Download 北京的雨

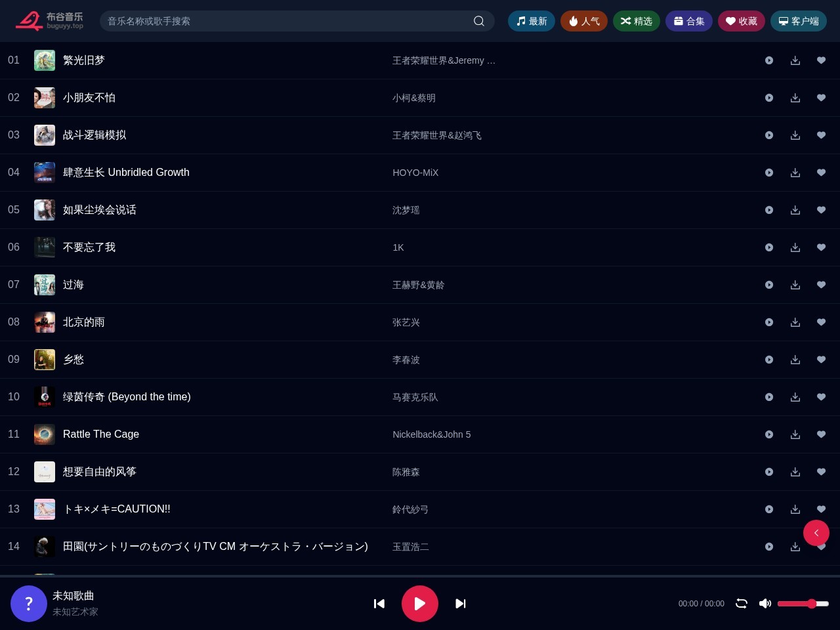(x=795, y=322)
